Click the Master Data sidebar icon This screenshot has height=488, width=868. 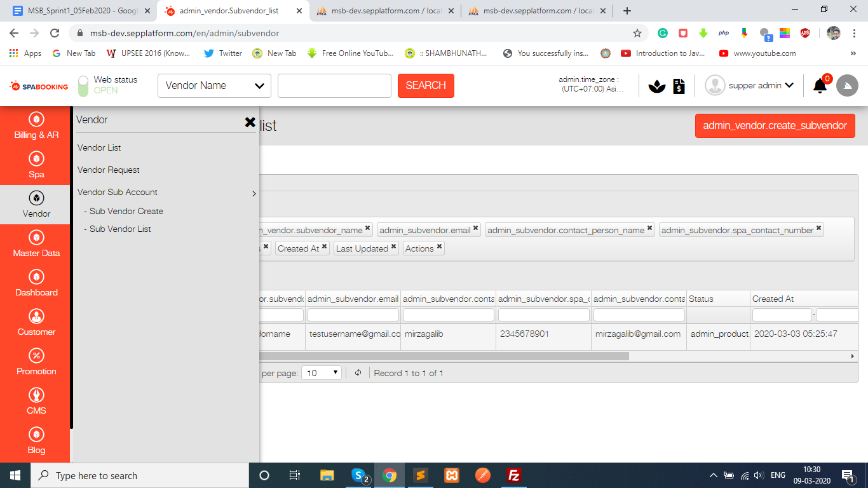[x=36, y=238]
